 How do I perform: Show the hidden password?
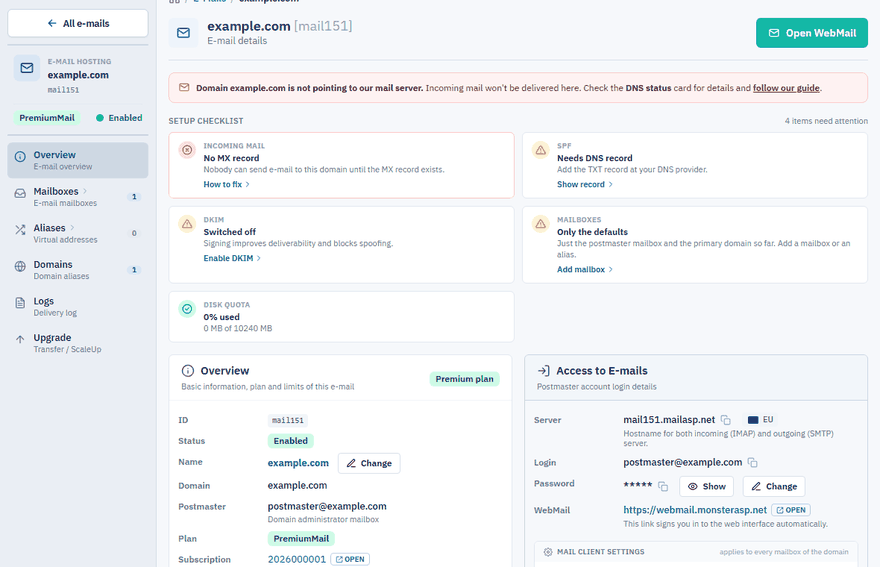tap(707, 486)
